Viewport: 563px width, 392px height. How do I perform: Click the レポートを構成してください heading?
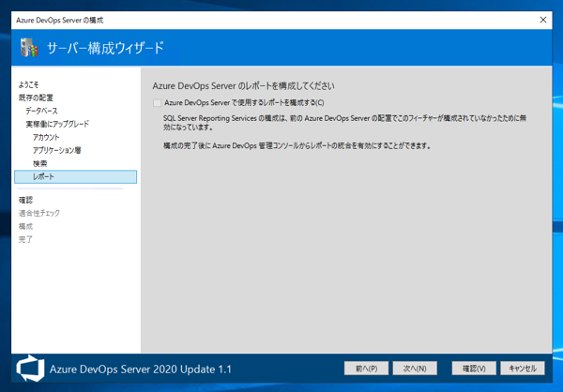click(x=243, y=85)
